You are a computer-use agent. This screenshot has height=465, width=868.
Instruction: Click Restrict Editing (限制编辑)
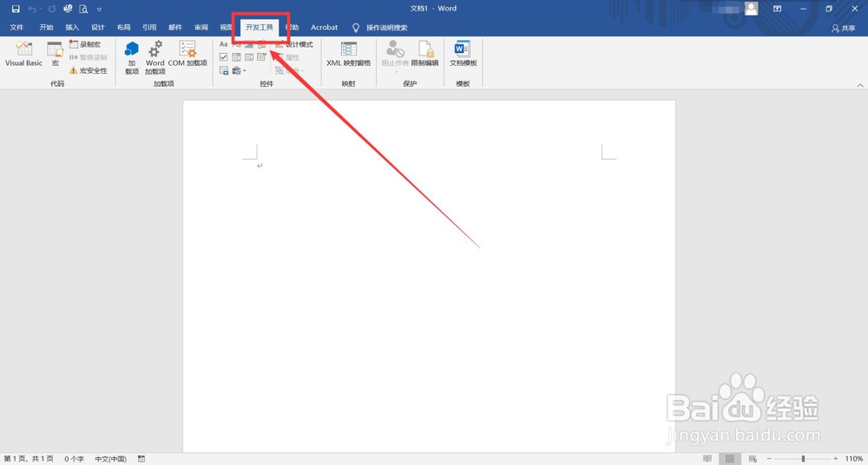424,54
